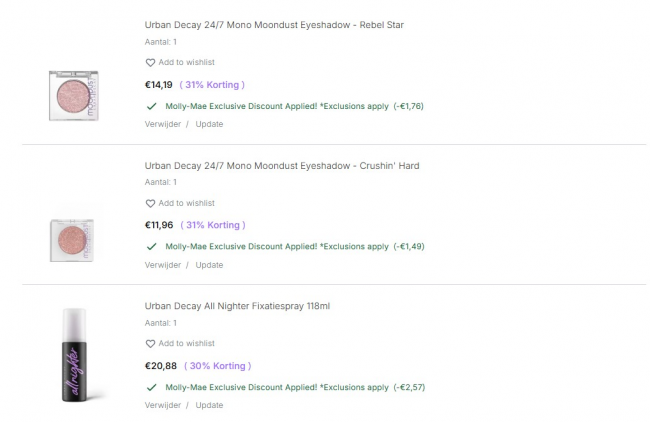
Task: Update the Rebel Star eyeshadow item
Action: pos(209,124)
